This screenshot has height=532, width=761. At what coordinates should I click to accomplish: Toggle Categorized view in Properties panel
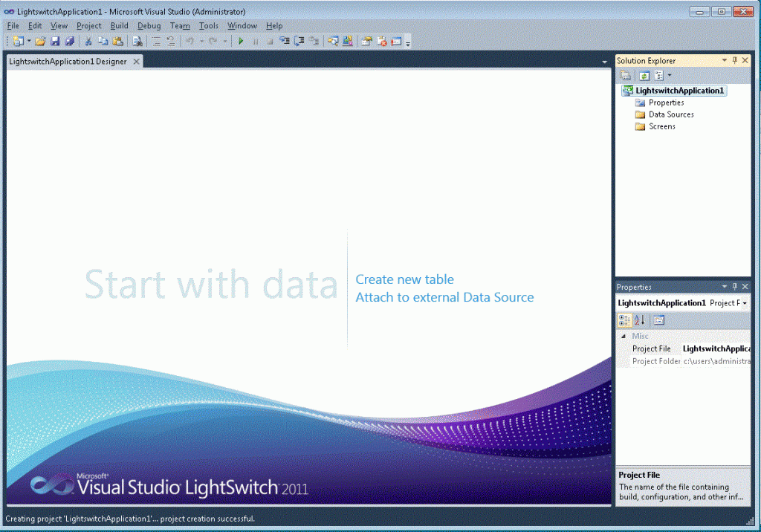pos(624,320)
